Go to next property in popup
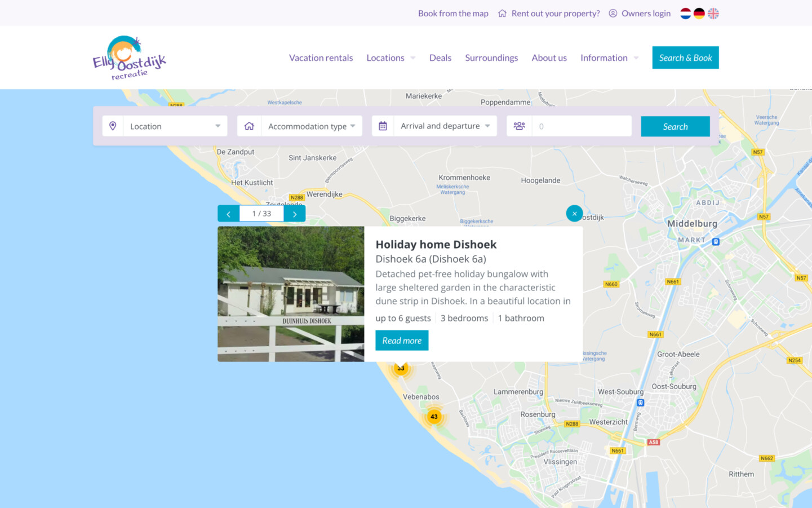Screen dimensions: 812x508 (x=295, y=214)
